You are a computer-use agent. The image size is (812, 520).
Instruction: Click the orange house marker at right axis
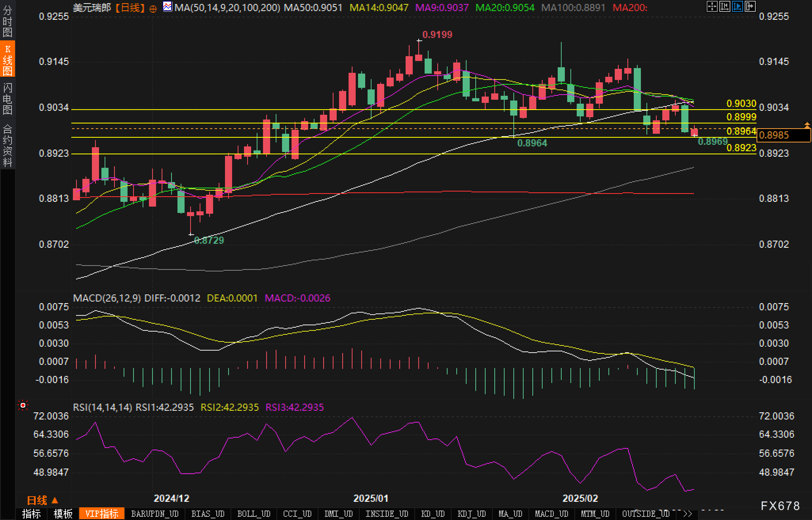(807, 125)
